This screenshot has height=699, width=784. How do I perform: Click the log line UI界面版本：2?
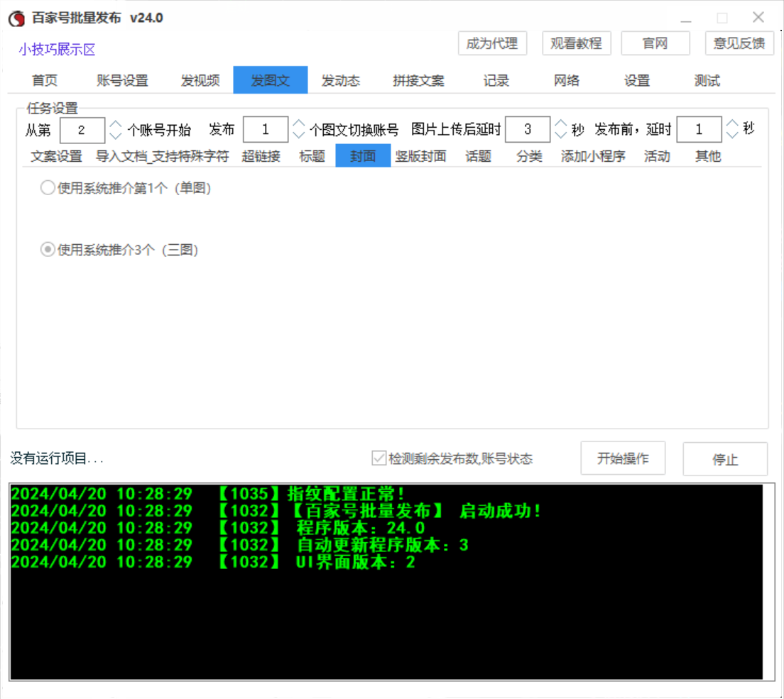tap(214, 561)
